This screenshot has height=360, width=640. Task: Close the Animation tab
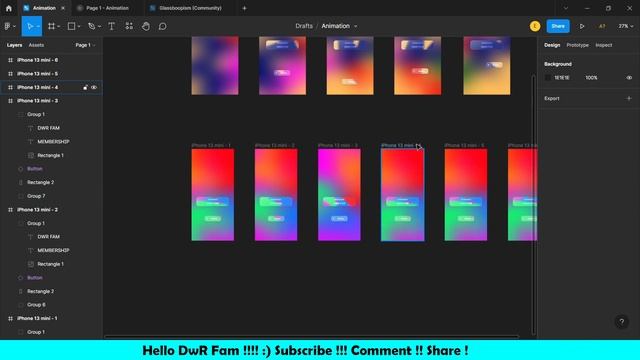[63, 8]
